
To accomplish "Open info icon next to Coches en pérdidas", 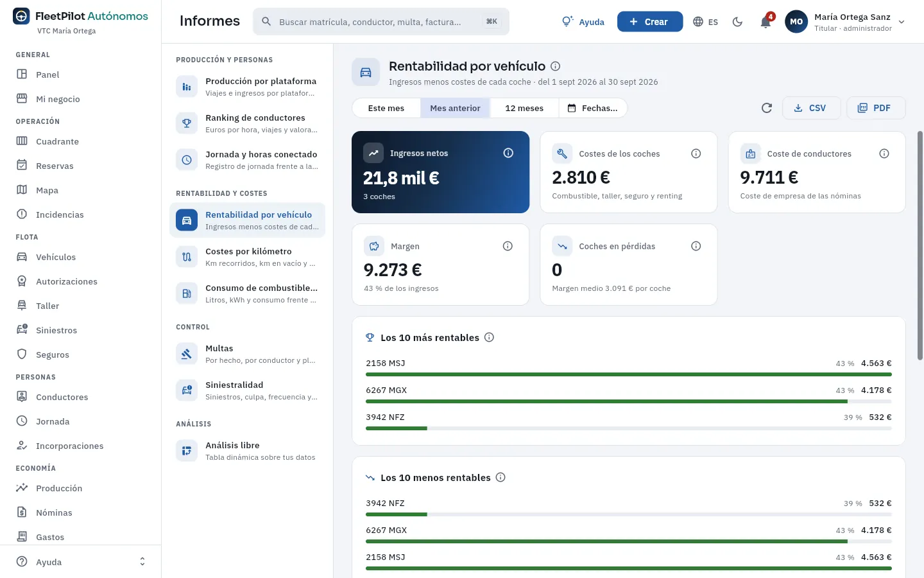I will coord(696,246).
